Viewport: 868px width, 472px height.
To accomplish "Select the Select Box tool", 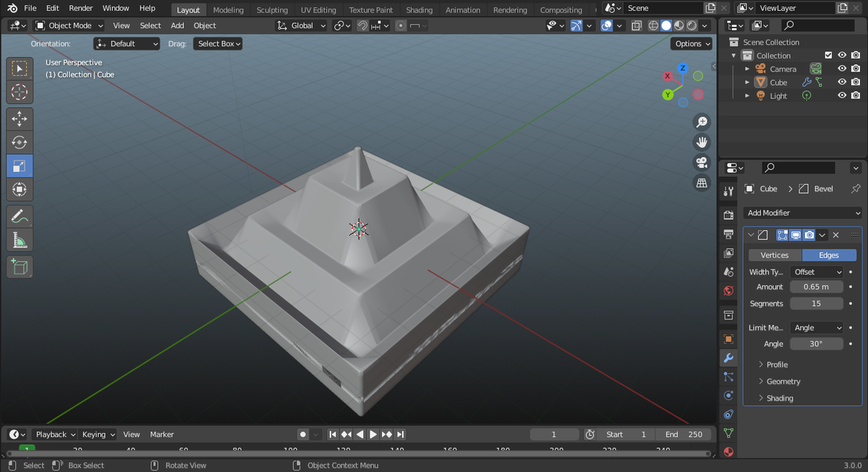I will click(20, 68).
